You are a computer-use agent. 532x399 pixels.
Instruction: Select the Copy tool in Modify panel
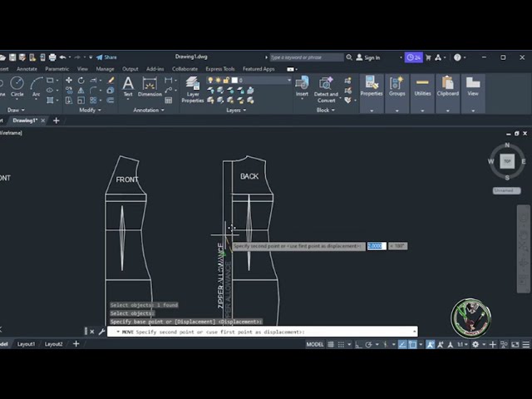[69, 91]
